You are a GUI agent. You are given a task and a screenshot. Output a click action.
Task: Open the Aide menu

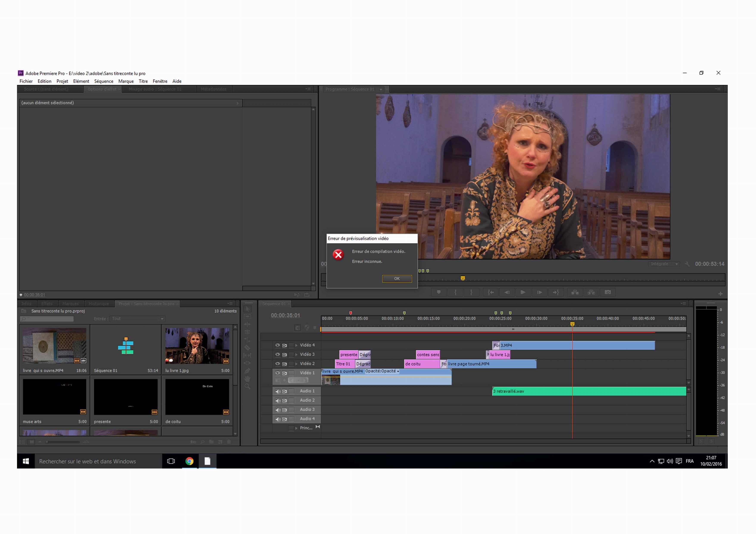point(177,81)
